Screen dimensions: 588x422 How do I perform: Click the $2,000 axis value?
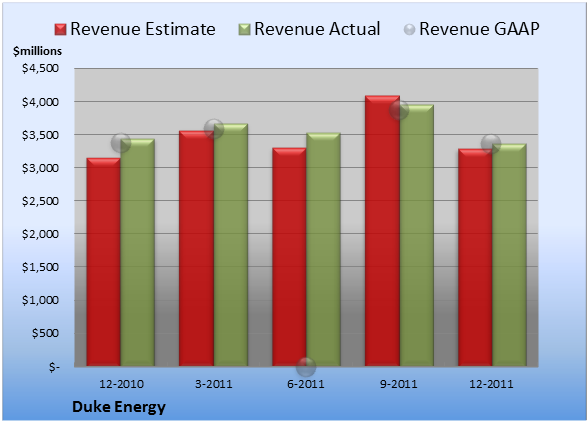pyautogui.click(x=40, y=234)
